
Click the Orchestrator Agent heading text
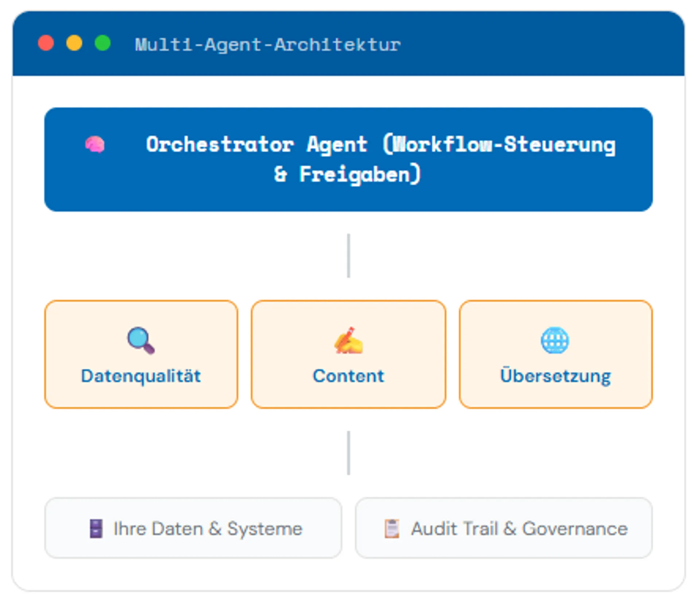pyautogui.click(x=380, y=144)
